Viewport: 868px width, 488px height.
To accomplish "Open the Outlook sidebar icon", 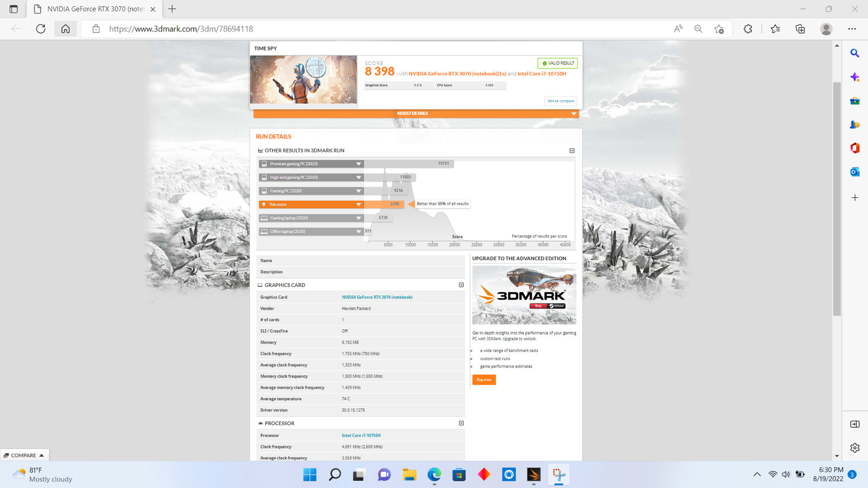I will point(855,172).
